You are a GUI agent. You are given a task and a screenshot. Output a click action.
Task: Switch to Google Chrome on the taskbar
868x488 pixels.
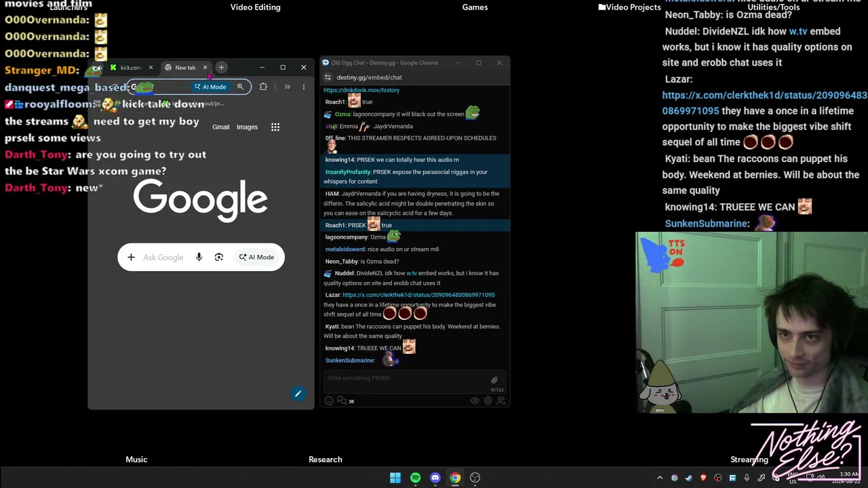[x=455, y=478]
